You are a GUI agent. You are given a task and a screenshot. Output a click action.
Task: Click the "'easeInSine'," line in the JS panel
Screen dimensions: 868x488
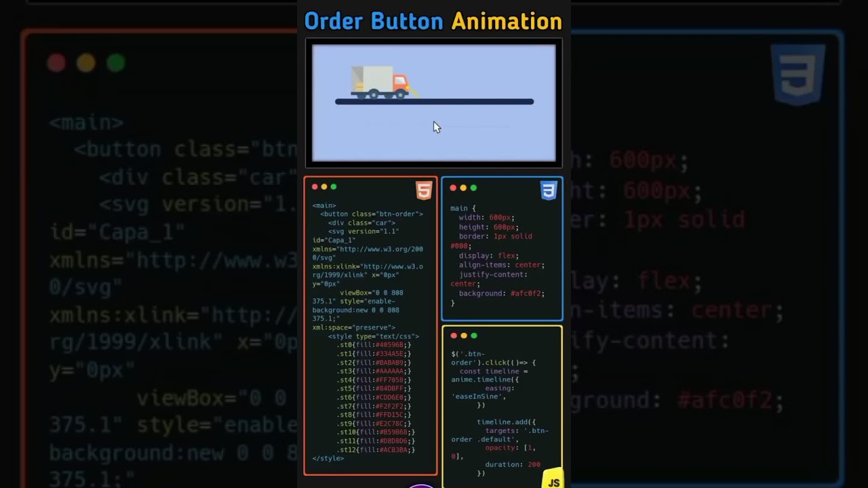click(x=479, y=396)
